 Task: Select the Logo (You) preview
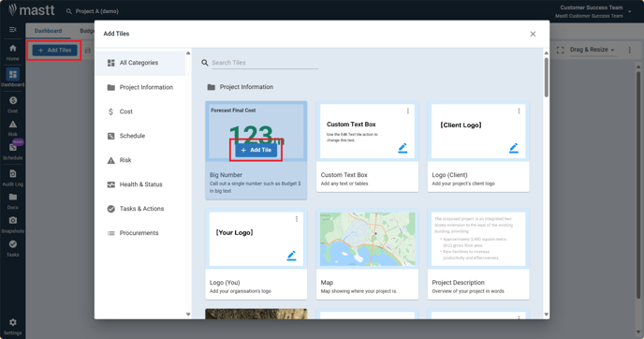pos(256,239)
